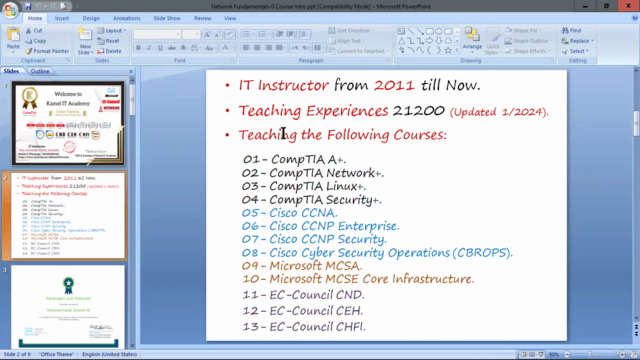This screenshot has height=360, width=640.
Task: Open the Arrange tool
Action: tap(472, 39)
